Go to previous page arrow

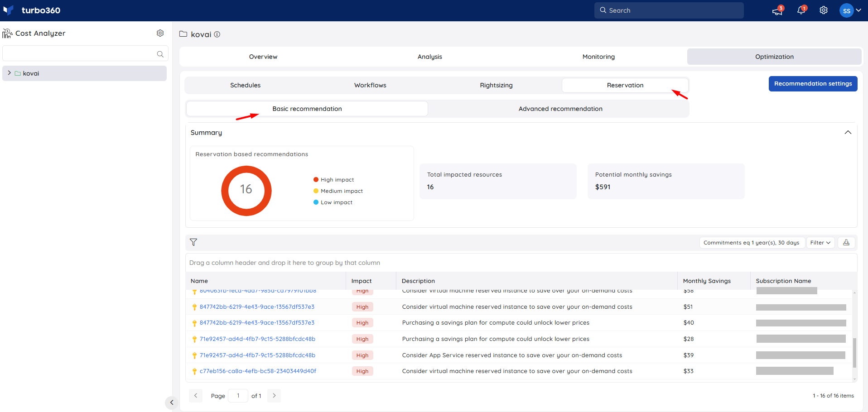pos(196,395)
